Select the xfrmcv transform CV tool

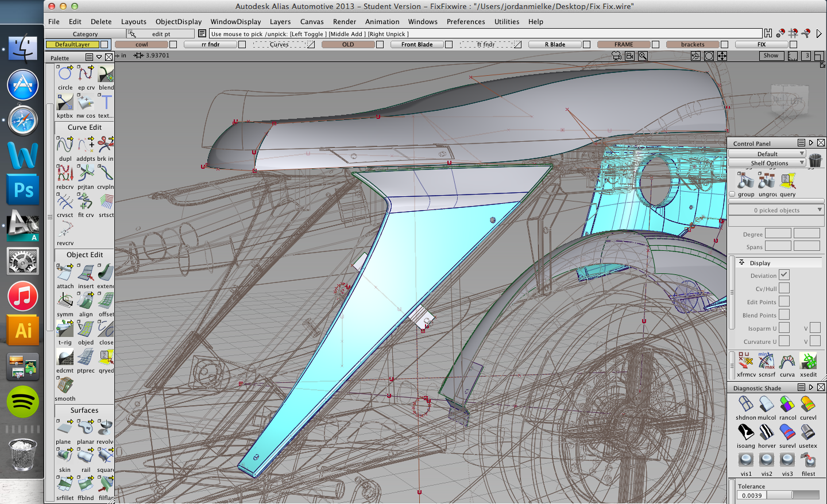[745, 361]
